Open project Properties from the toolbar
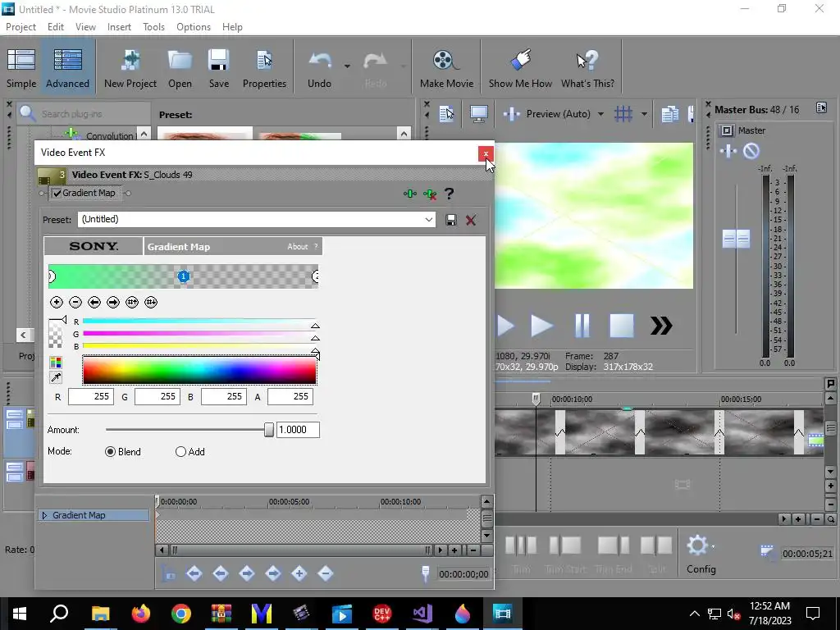Image resolution: width=840 pixels, height=630 pixels. pos(264,69)
